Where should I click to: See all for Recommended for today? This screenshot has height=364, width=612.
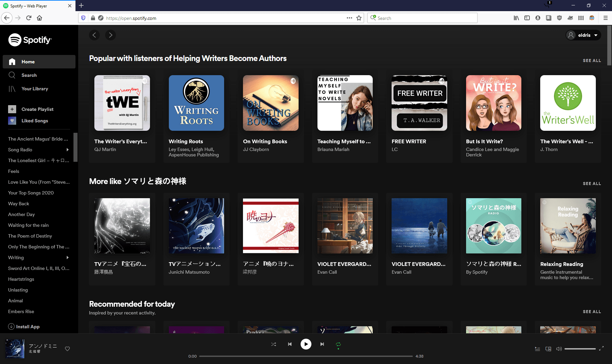pyautogui.click(x=592, y=312)
